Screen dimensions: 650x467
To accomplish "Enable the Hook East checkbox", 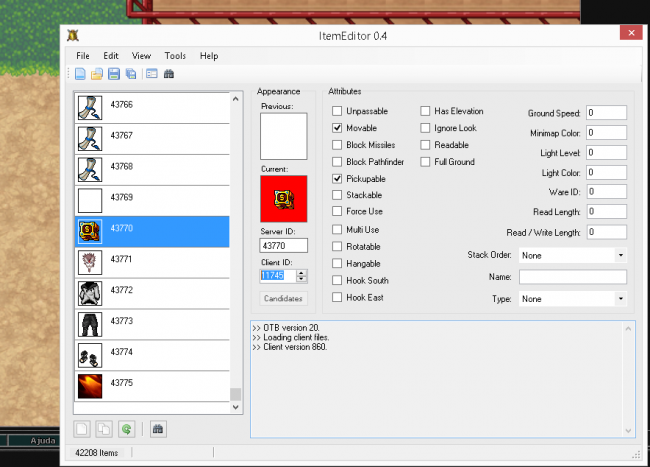I will point(337,298).
